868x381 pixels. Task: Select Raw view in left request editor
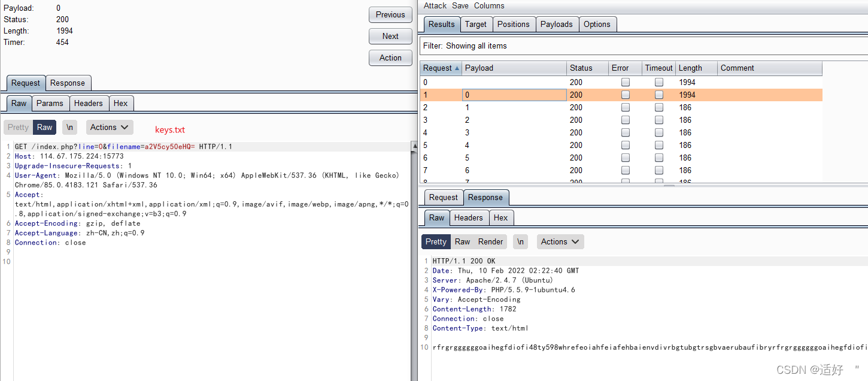click(45, 127)
